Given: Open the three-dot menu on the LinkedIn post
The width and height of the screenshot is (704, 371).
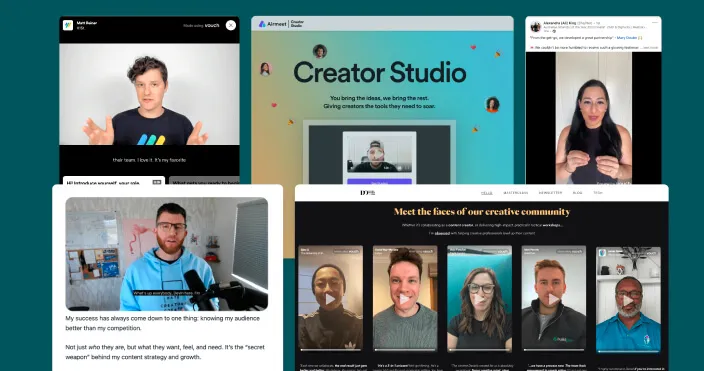Looking at the screenshot, I should pyautogui.click(x=654, y=22).
